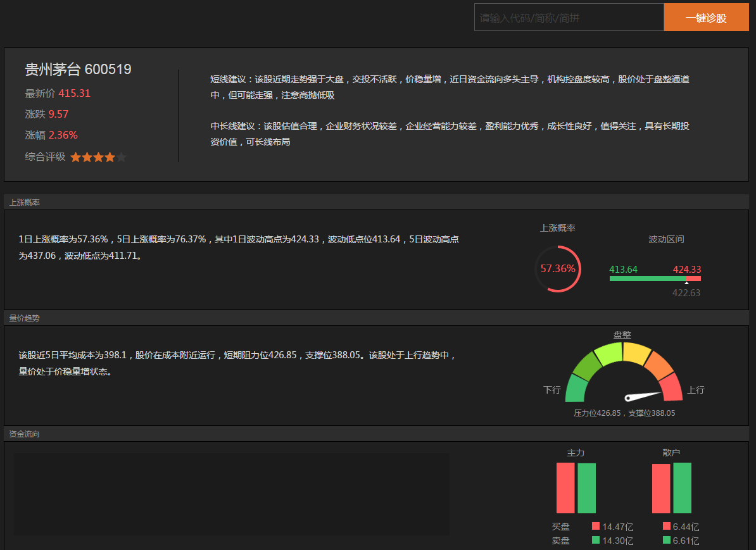Click the 短线建议 advice paragraph

click(450, 87)
